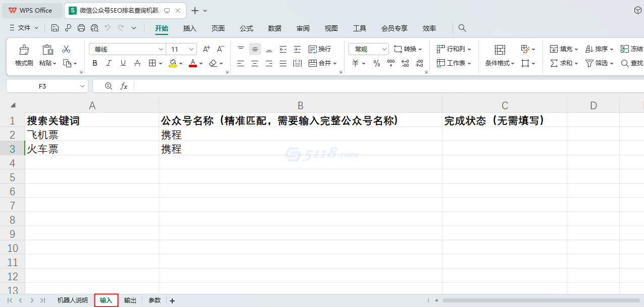Expand the font size dropdown
This screenshot has height=307, width=644.
point(190,49)
